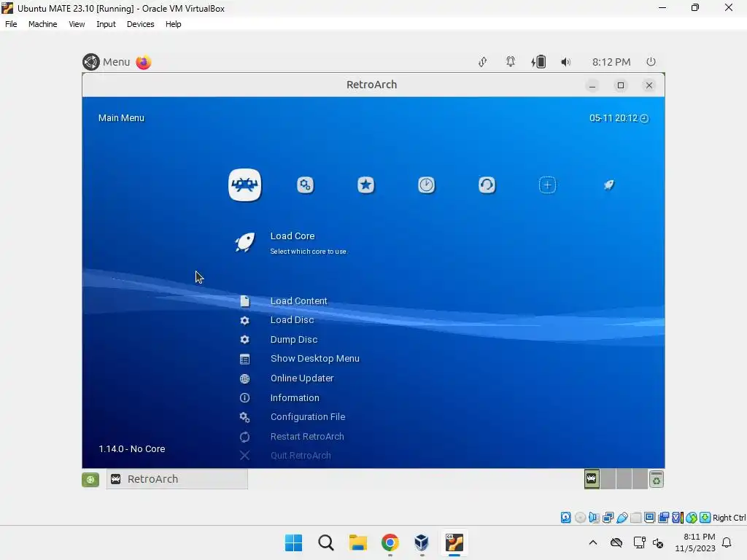Open VirtualBox Machine menu
This screenshot has height=560, width=747.
42,24
